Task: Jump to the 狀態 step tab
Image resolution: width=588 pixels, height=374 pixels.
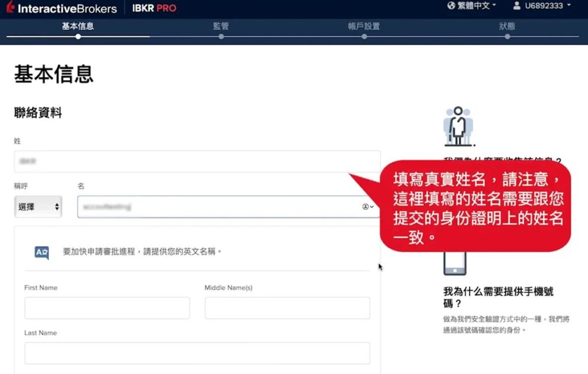Action: (x=507, y=26)
